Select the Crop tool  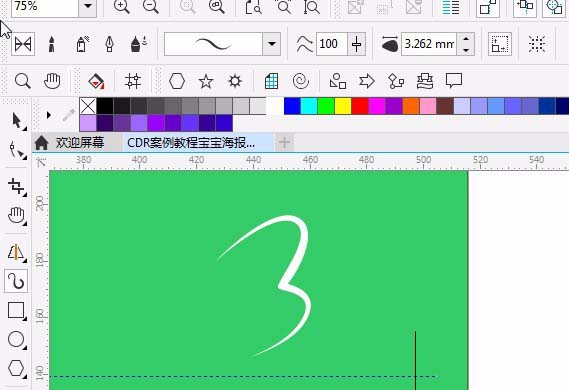click(17, 187)
